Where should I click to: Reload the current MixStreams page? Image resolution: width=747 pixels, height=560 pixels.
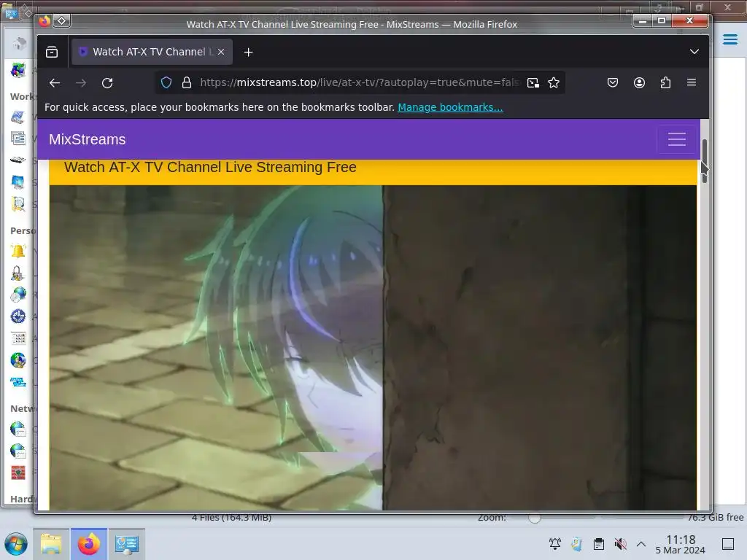click(x=107, y=83)
